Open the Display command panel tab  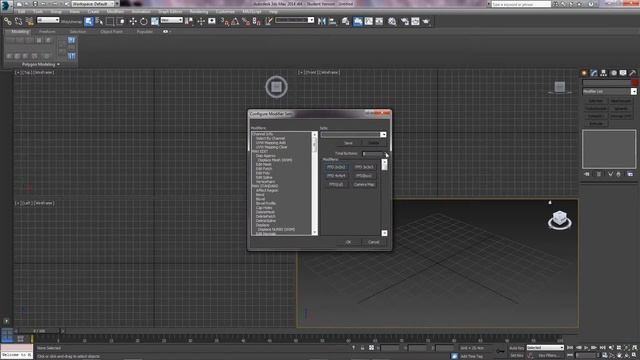(x=623, y=73)
